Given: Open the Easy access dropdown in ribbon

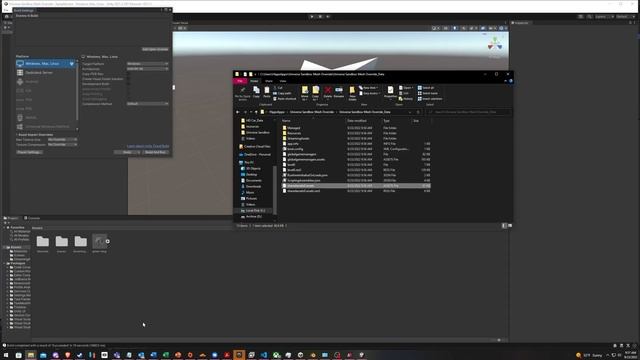Looking at the screenshot, I should coord(370,93).
